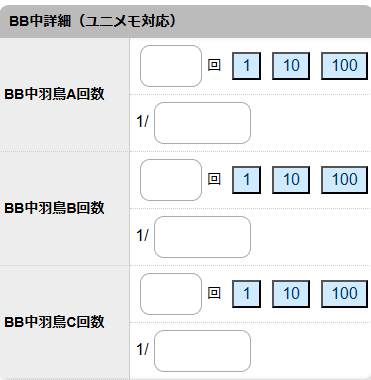The height and width of the screenshot is (380, 371).
Task: Click the BB中羽鳥B回数 row label
Action: click(54, 208)
